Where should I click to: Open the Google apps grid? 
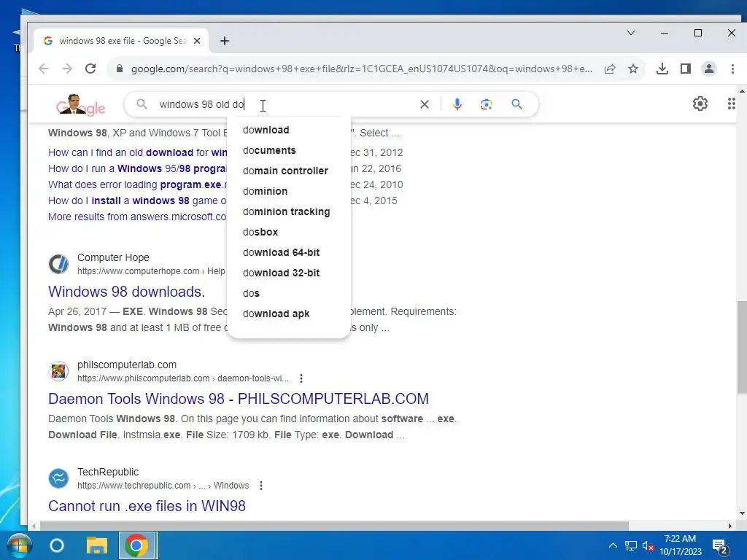click(732, 104)
